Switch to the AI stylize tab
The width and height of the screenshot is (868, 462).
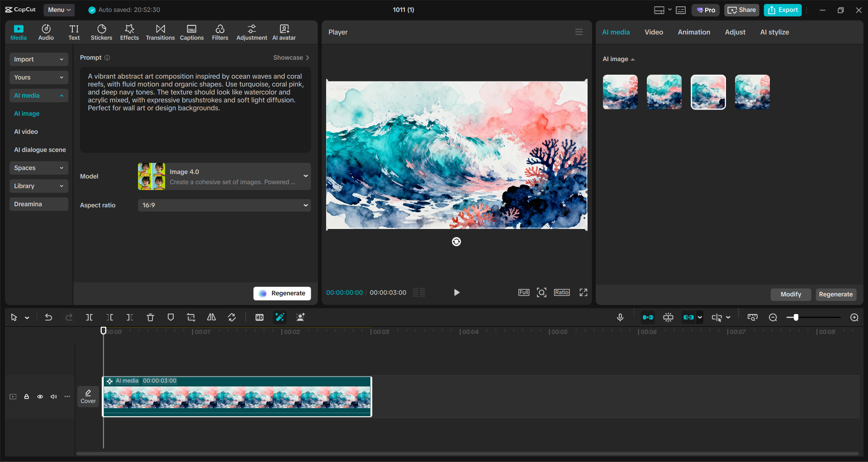pyautogui.click(x=774, y=32)
